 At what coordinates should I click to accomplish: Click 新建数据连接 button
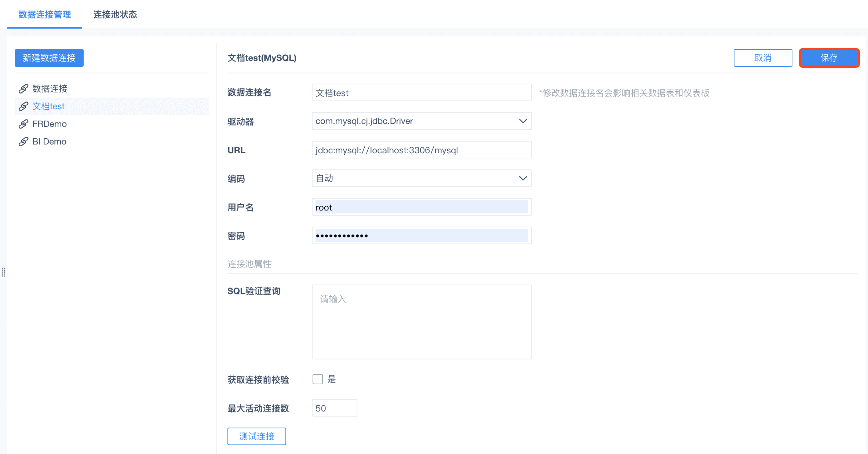point(49,58)
